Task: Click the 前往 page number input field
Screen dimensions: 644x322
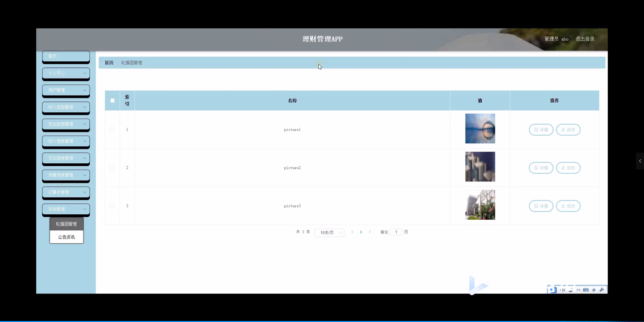Action: 396,232
